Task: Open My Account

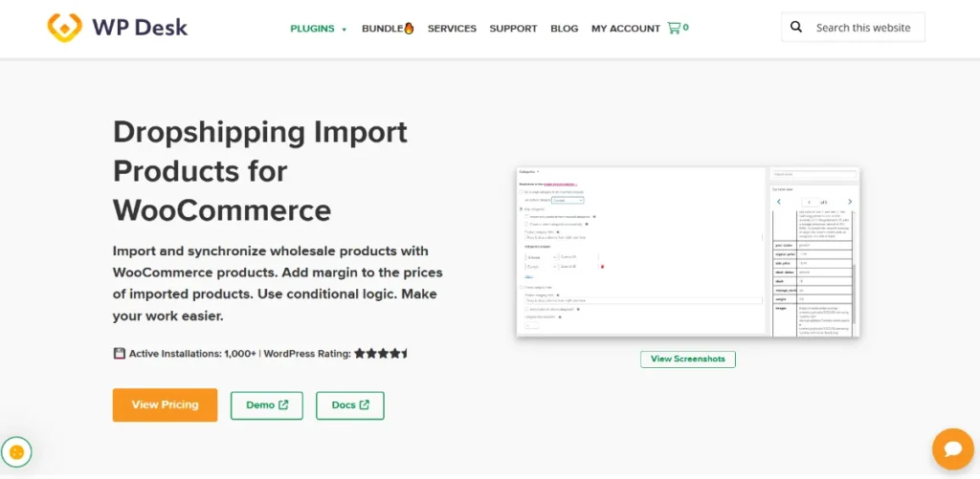Action: [625, 29]
